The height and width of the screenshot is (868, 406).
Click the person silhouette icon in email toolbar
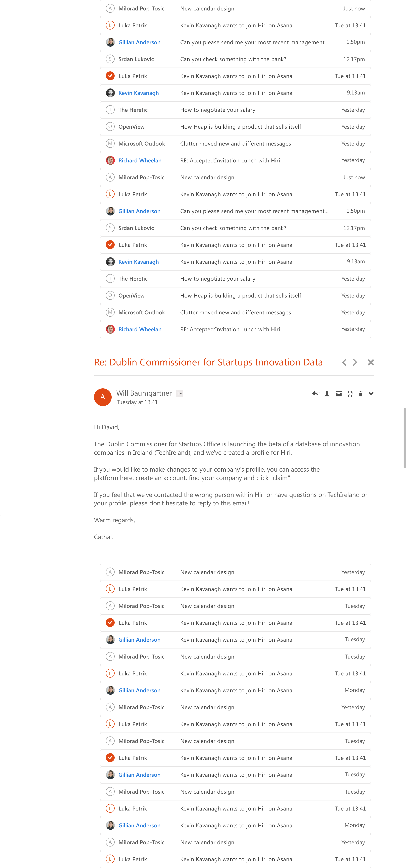[x=326, y=394]
